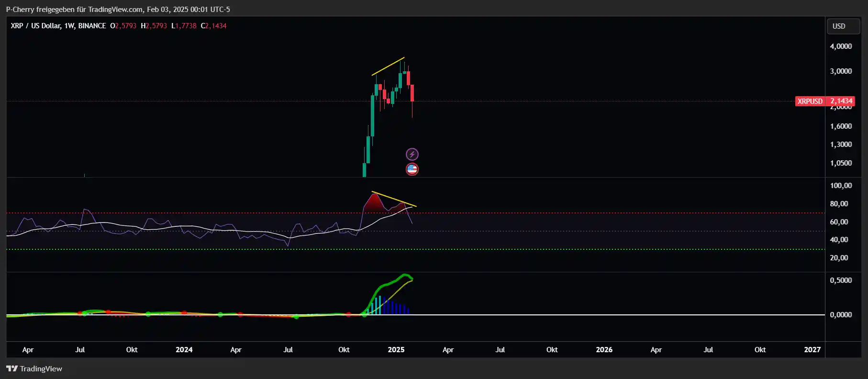
Task: Click the 2026 time axis label
Action: [x=604, y=350]
